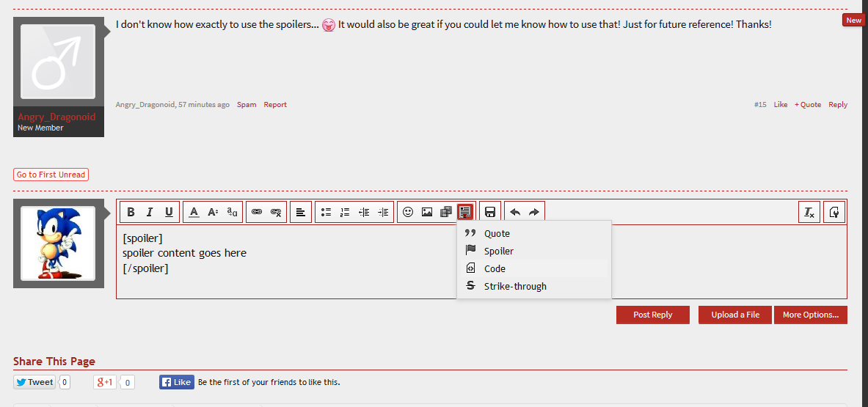Open the font size dropdown
Image resolution: width=868 pixels, height=407 pixels.
(x=213, y=212)
